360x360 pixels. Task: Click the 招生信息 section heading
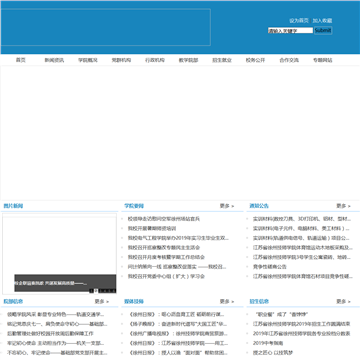(x=259, y=301)
